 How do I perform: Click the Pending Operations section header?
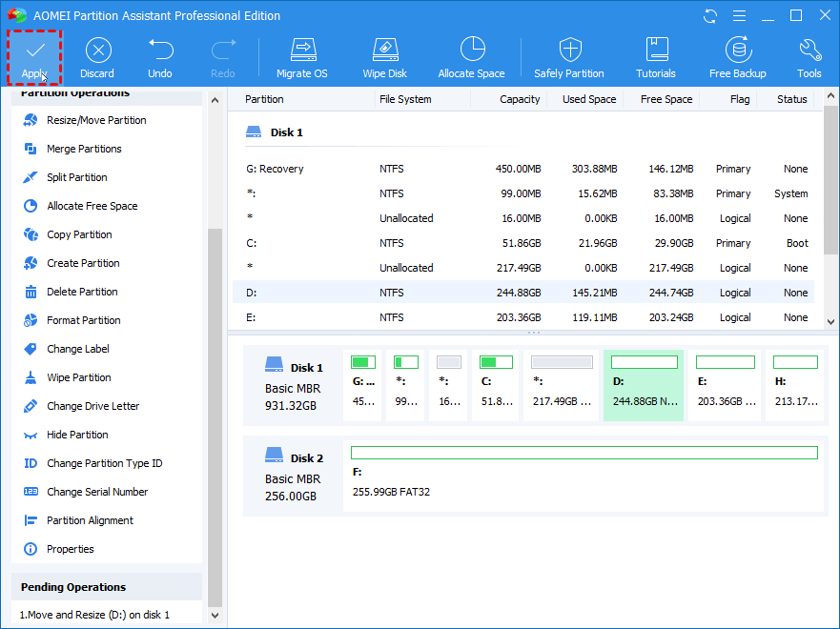(107, 587)
